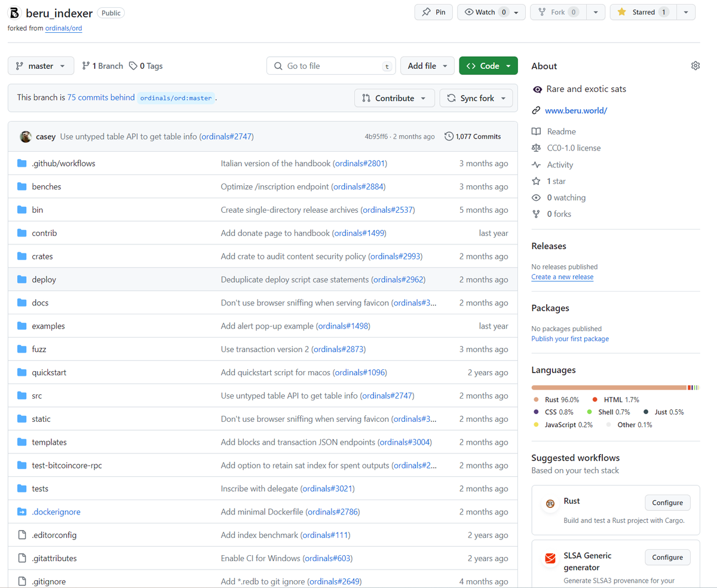Click Create a new release link
717x588 pixels.
562,277
